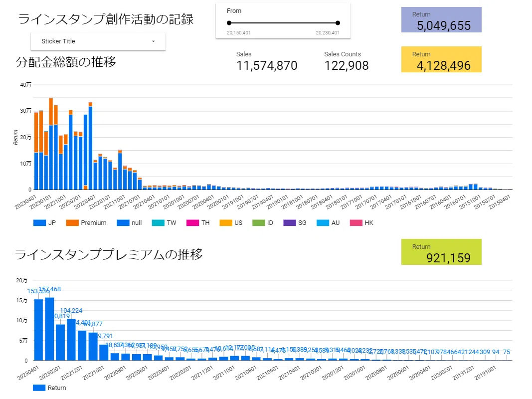This screenshot has height=399, width=532.
Task: Click the 20220801 x-axis label in the premium chart
Action: click(x=115, y=373)
